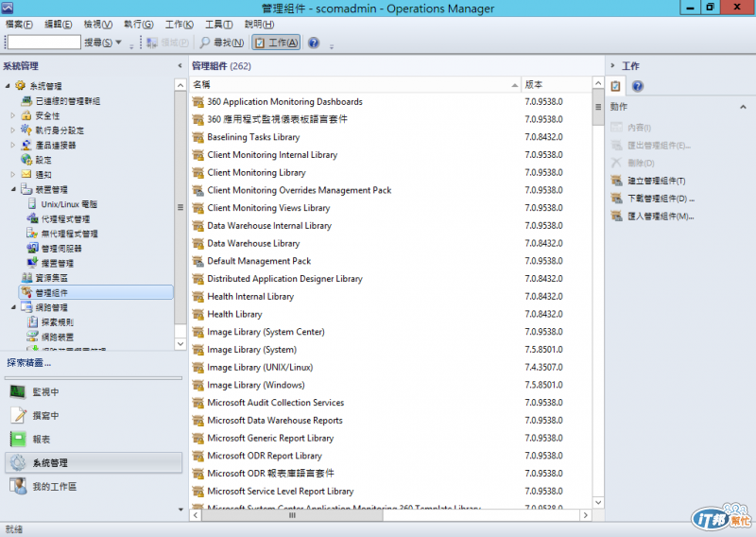Toggle the 工作(A) toolbar button
This screenshot has height=537, width=756.
[x=276, y=43]
